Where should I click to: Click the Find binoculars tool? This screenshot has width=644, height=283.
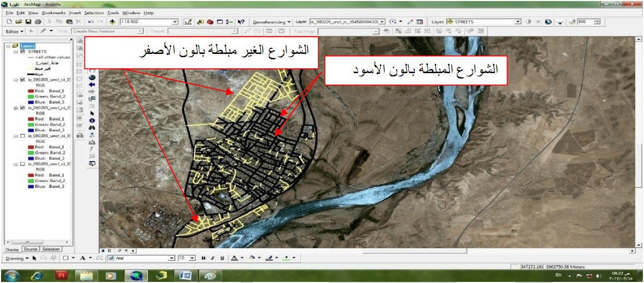tap(92, 128)
